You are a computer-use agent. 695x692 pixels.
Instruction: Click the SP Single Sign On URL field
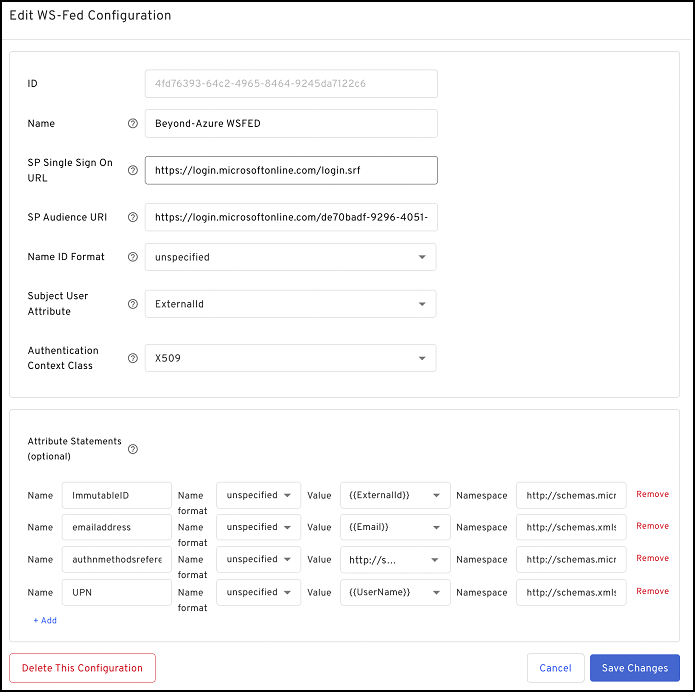[x=290, y=171]
